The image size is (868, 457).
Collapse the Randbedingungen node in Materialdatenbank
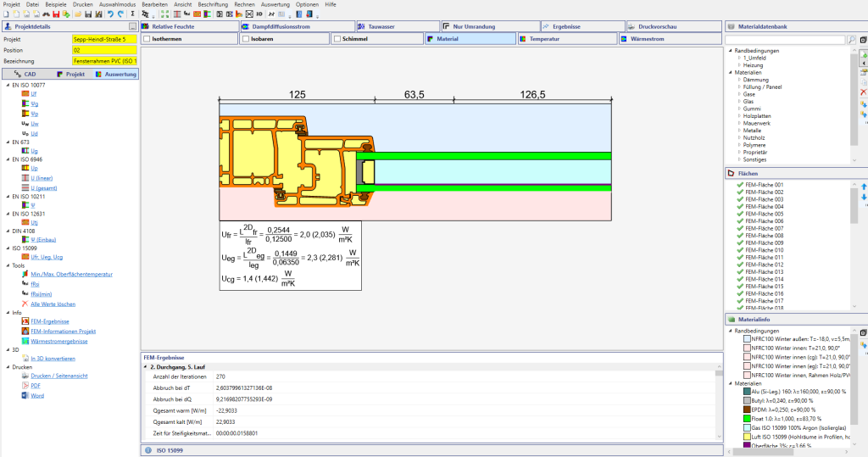click(730, 50)
